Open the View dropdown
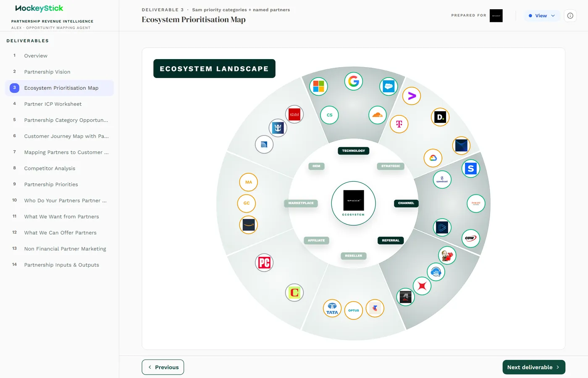The image size is (588, 378). (542, 16)
